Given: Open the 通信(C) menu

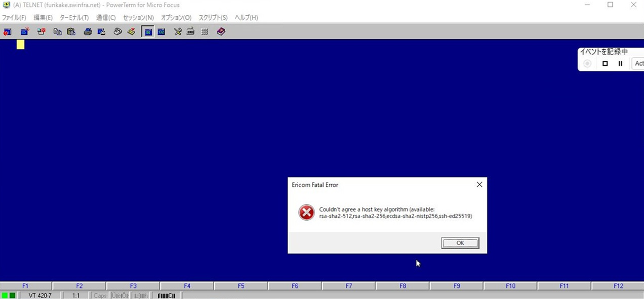Looking at the screenshot, I should [x=106, y=17].
